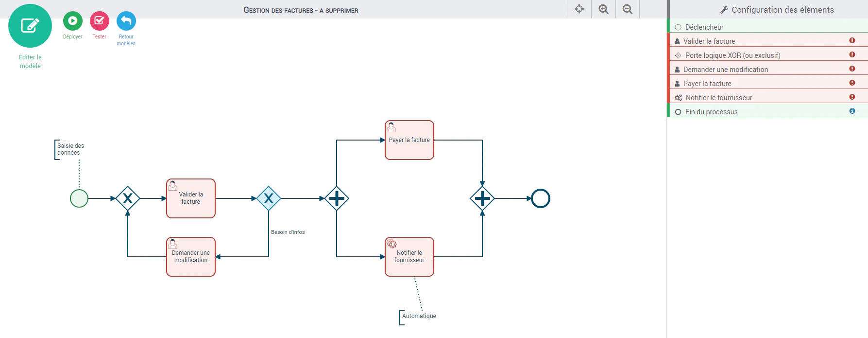The width and height of the screenshot is (868, 338).
Task: Click the green start event circle
Action: [79, 198]
